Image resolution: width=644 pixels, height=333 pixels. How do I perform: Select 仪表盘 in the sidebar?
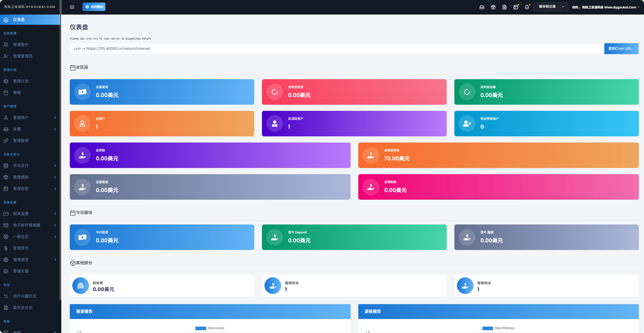(30, 20)
